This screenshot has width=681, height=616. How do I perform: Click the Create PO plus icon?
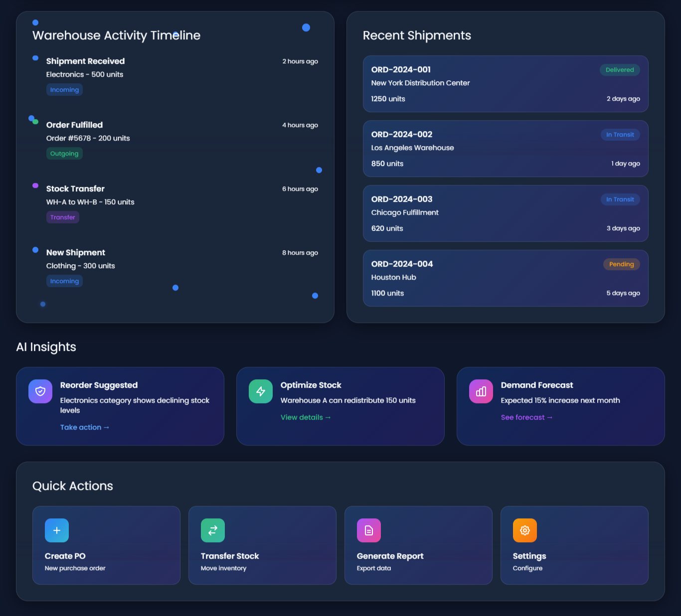tap(57, 530)
